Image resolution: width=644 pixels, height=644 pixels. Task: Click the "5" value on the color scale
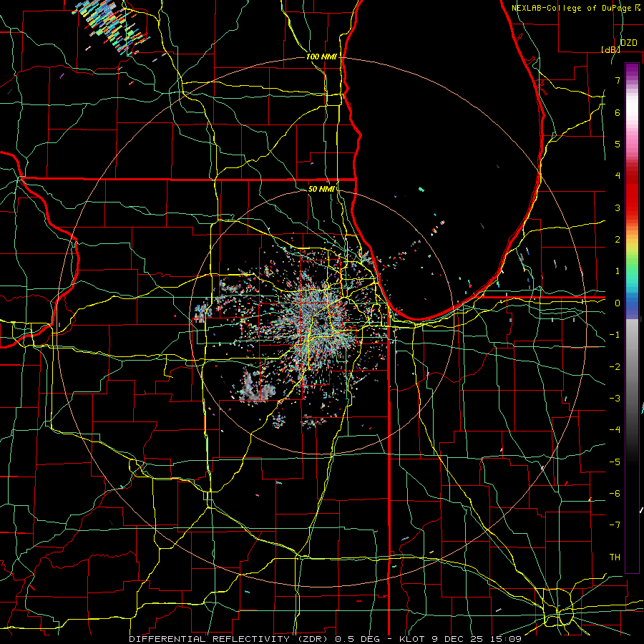point(618,144)
